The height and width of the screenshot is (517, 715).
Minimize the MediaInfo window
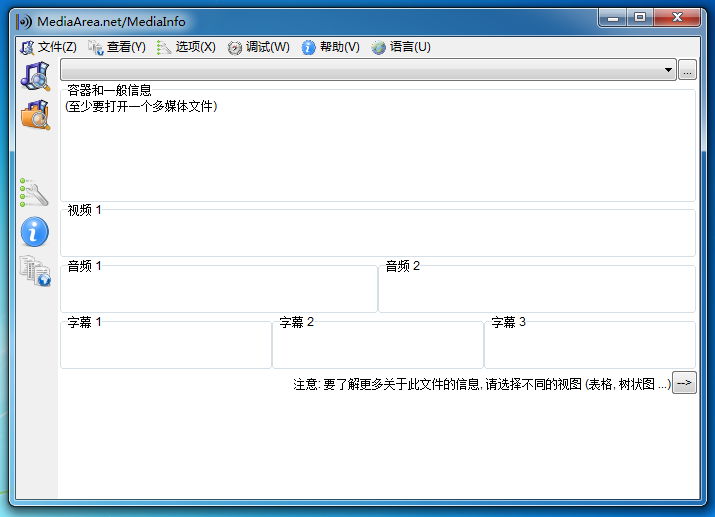[x=612, y=18]
